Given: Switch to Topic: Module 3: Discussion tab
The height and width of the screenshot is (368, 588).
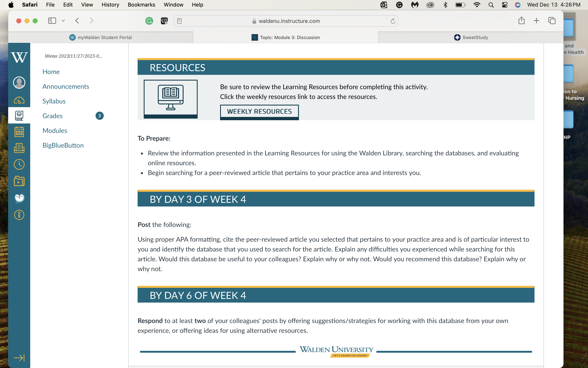Looking at the screenshot, I should pyautogui.click(x=285, y=37).
